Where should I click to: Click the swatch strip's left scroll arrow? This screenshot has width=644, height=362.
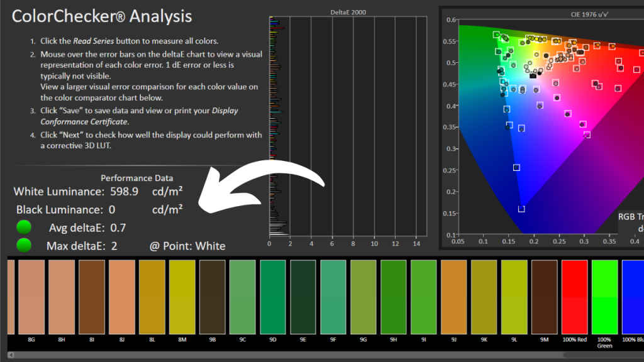(11, 355)
